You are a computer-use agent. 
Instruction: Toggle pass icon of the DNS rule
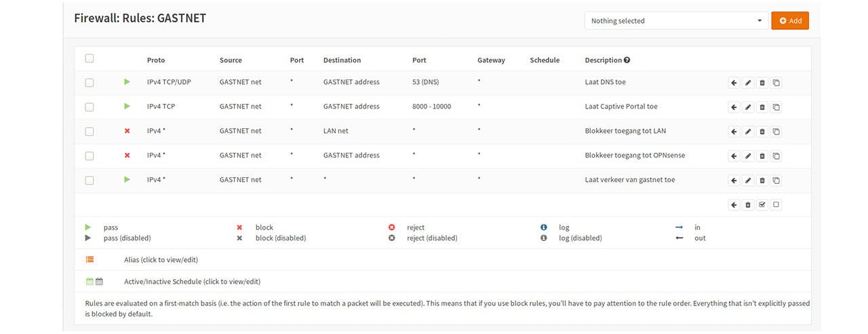click(x=127, y=82)
